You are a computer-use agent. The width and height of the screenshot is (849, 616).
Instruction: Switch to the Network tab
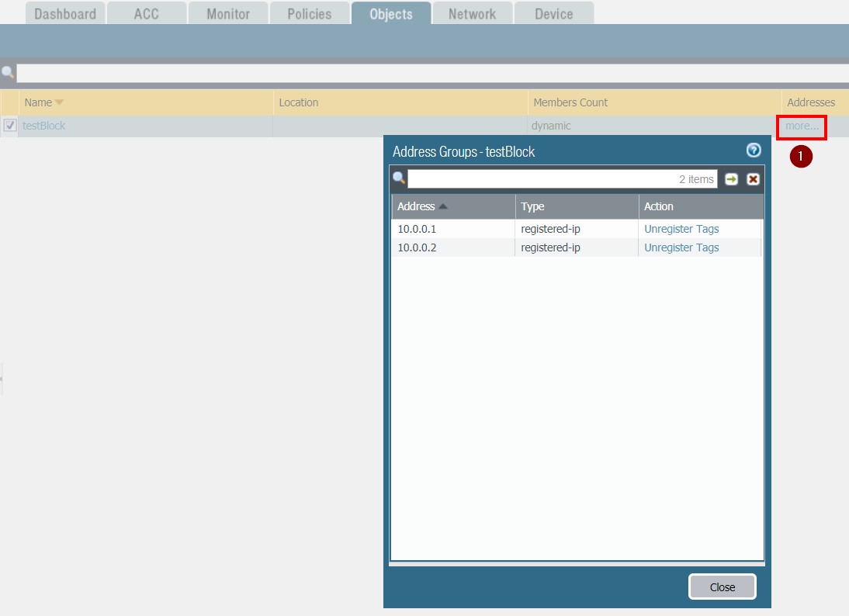point(472,12)
